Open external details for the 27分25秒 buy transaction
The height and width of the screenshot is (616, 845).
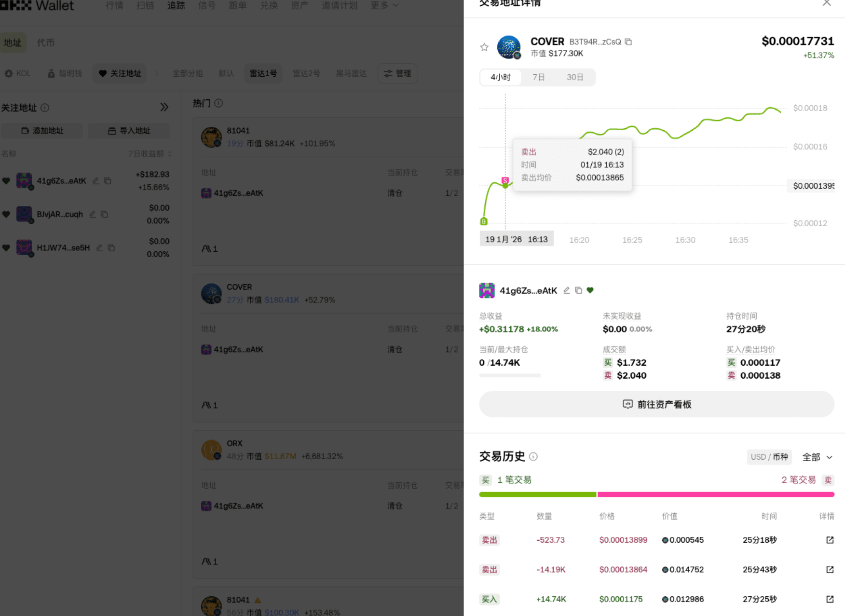(x=830, y=599)
